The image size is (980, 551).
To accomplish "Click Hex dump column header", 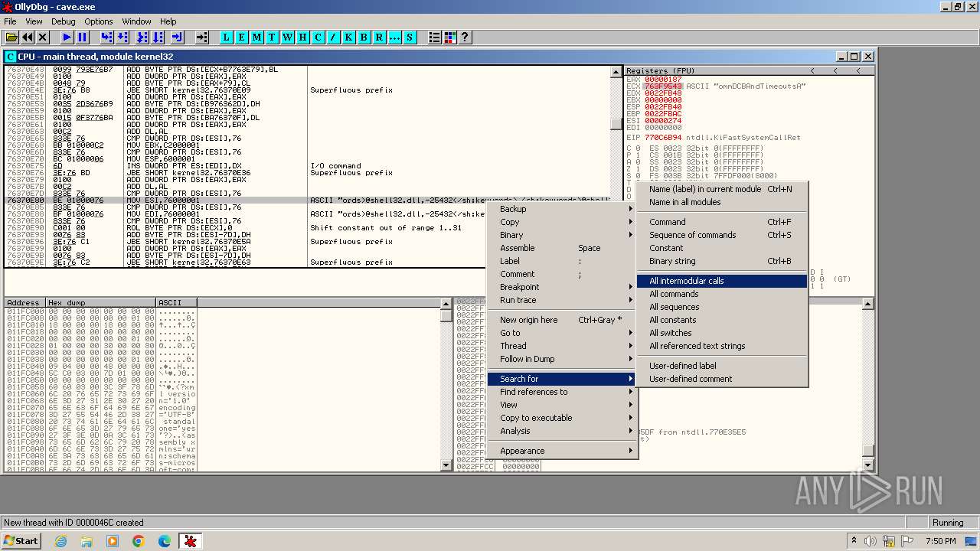I will (x=100, y=303).
